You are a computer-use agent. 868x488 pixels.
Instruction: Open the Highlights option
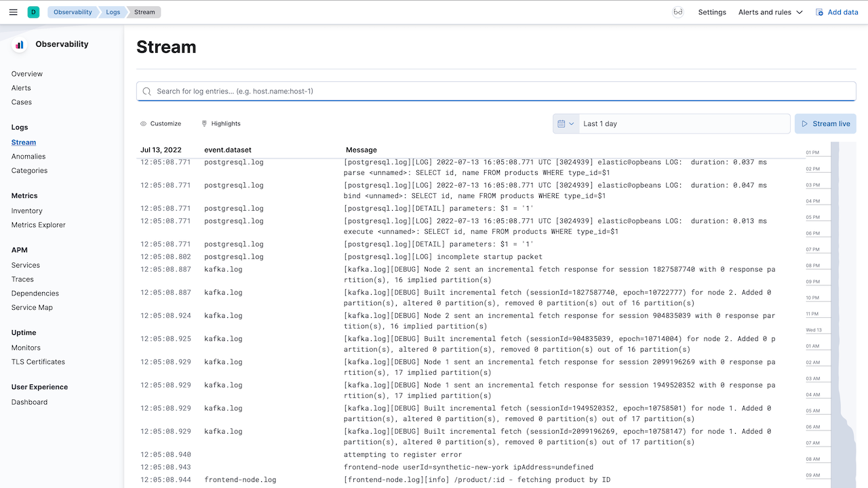pos(221,124)
